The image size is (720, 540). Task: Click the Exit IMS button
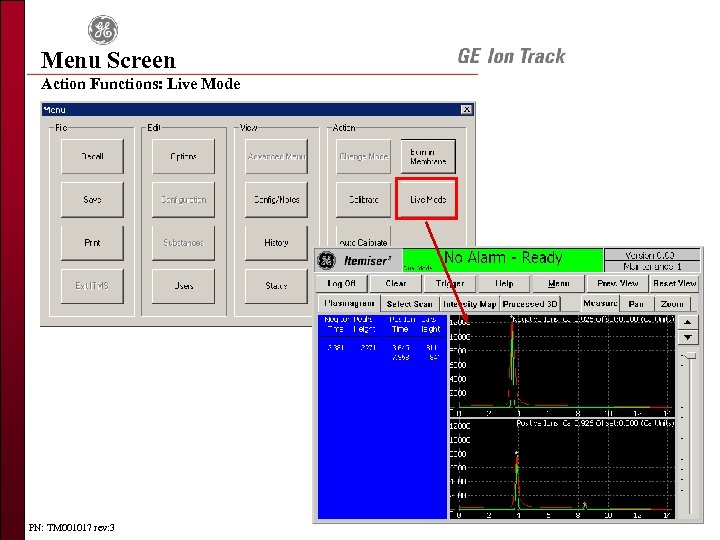pyautogui.click(x=92, y=286)
